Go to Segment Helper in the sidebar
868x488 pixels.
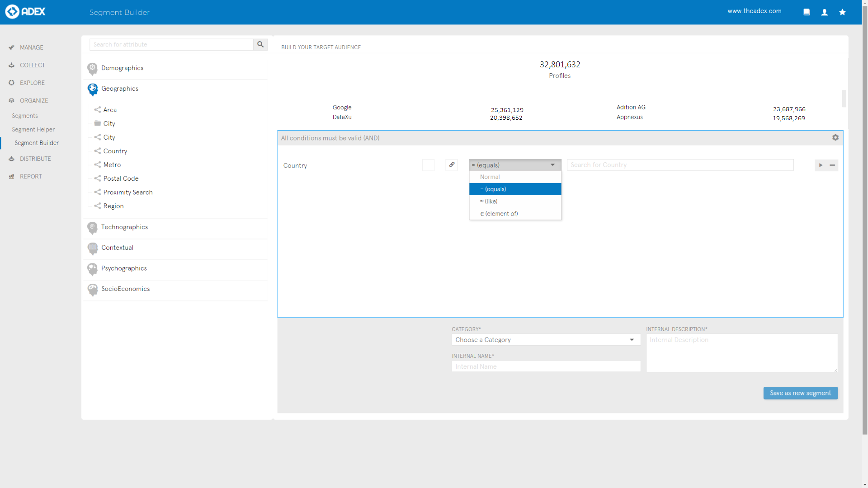(33, 130)
